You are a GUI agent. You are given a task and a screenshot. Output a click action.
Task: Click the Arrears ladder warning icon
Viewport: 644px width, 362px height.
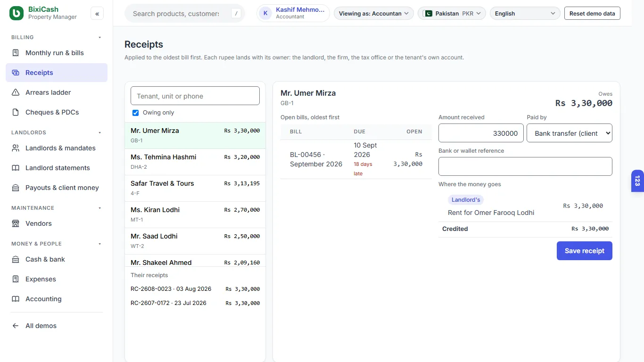pyautogui.click(x=16, y=92)
